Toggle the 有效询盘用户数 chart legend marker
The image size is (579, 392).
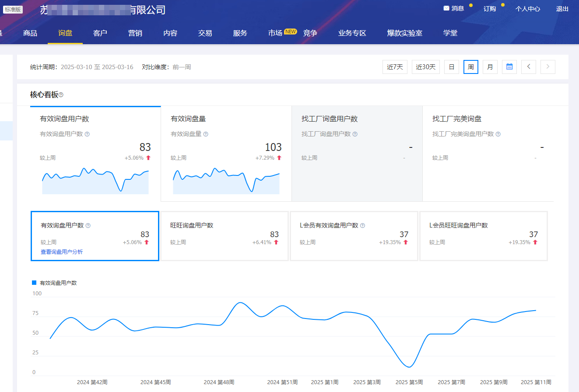35,283
